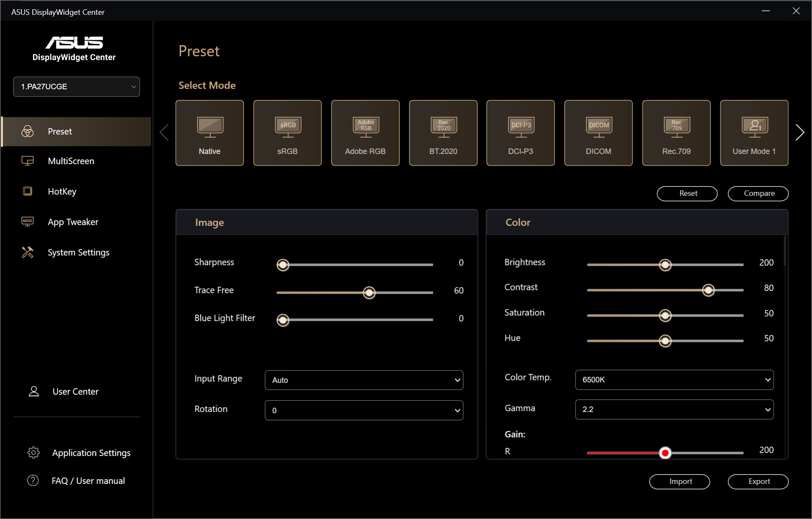The image size is (812, 519).
Task: Close the DisplayWidget Center window
Action: (x=796, y=11)
